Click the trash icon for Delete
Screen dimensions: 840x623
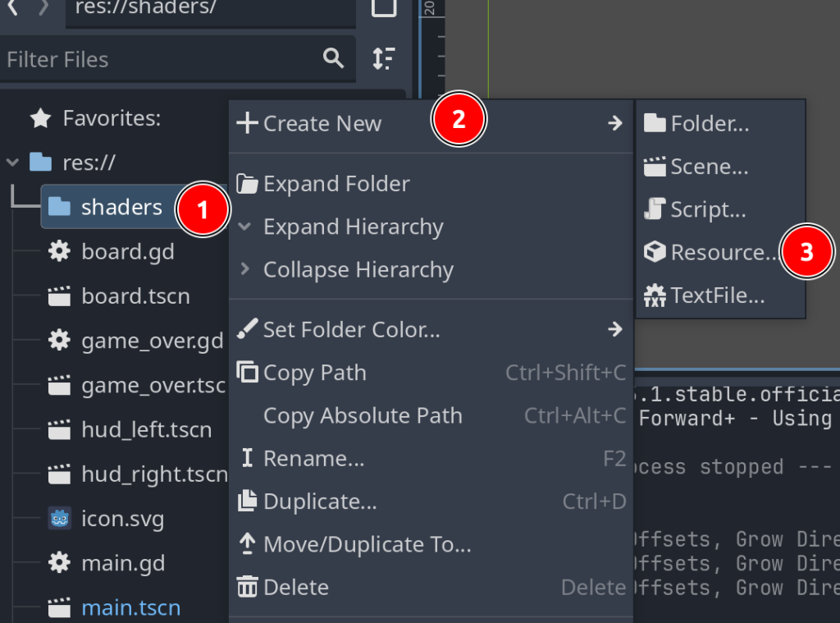pos(247,587)
